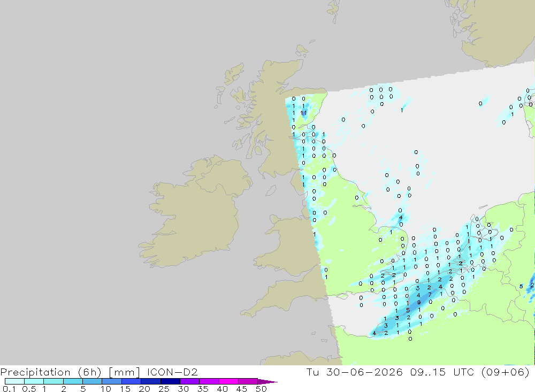Screen dimensions: 535x392
Task: Click the '0.1' legend scale label
Action: pos(9,389)
